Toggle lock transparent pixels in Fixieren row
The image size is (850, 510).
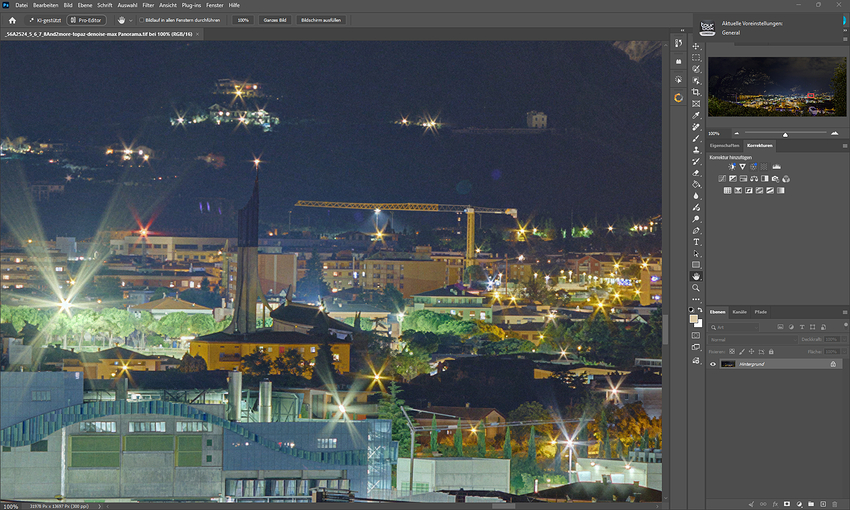(732, 352)
